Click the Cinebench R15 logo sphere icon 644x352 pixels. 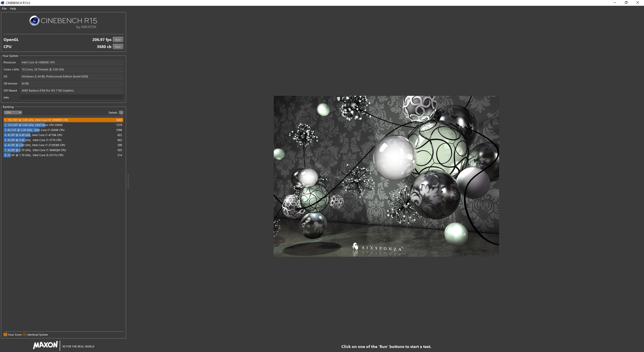[34, 21]
